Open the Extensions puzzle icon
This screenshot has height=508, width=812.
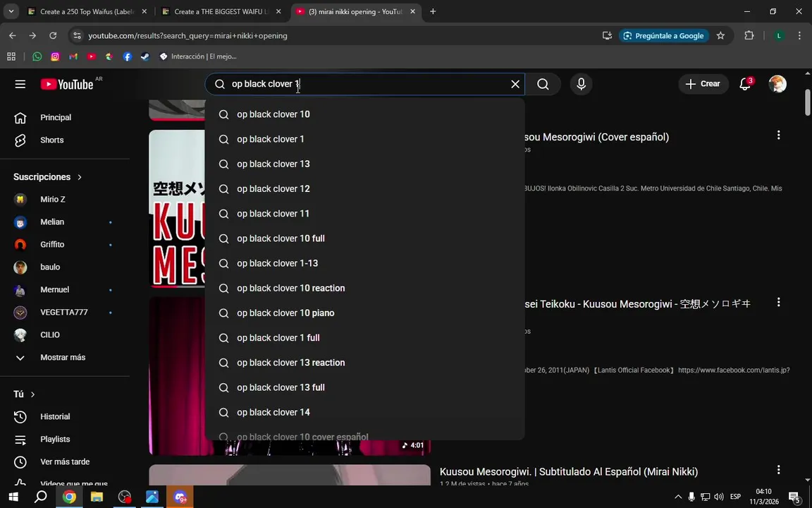pyautogui.click(x=749, y=36)
